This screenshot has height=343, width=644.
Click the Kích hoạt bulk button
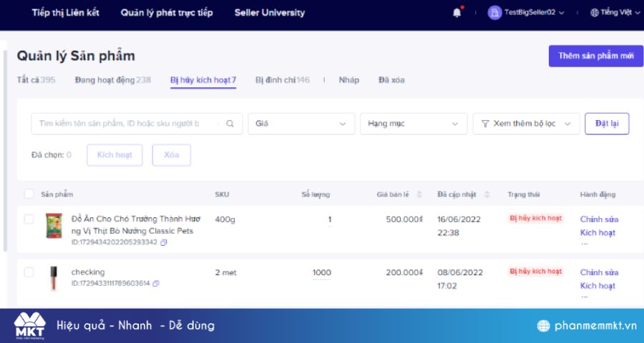[x=114, y=155]
